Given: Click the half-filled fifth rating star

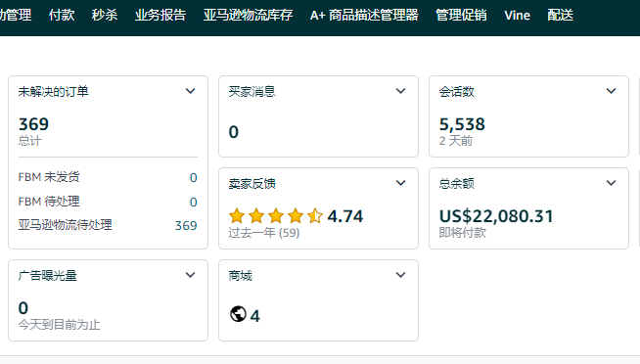Looking at the screenshot, I should (x=315, y=216).
